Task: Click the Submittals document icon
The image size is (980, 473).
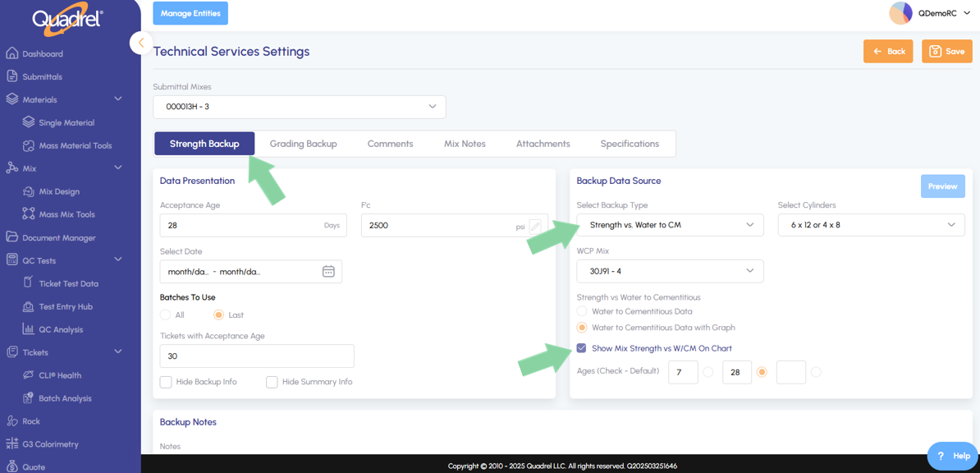Action: [x=11, y=76]
